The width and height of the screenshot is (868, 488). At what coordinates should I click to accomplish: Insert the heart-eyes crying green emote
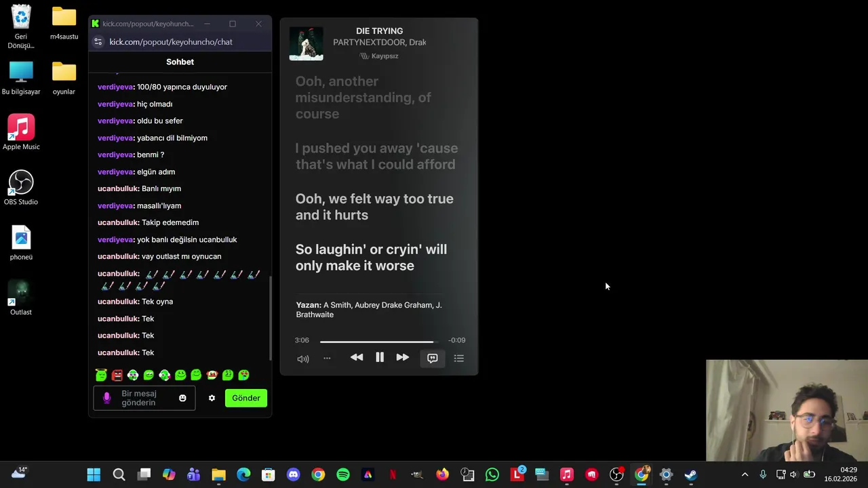(243, 375)
